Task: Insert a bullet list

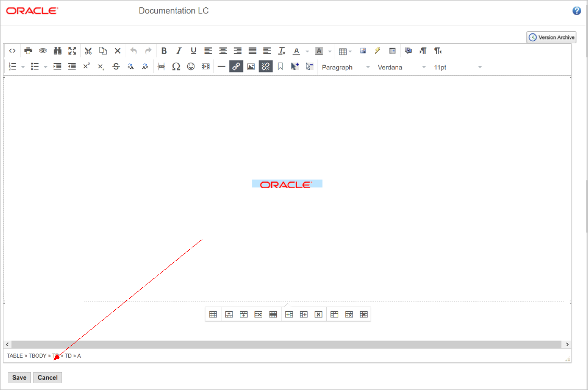Action: coord(35,67)
